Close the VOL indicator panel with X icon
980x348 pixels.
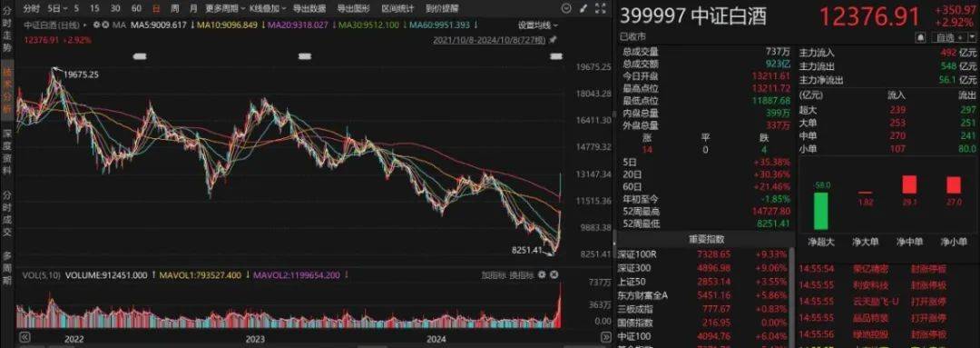click(554, 274)
